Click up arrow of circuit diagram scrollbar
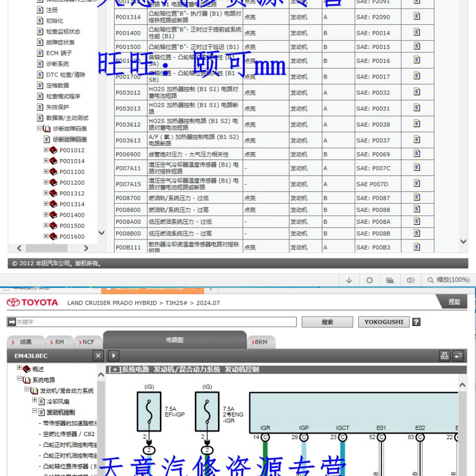The height and width of the screenshot is (476, 476). (462, 385)
